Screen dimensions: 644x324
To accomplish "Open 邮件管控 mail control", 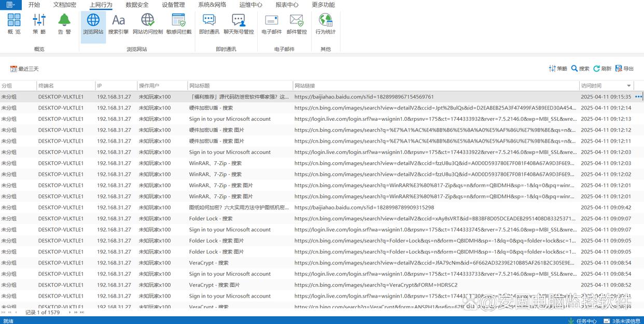I will pos(297,24).
